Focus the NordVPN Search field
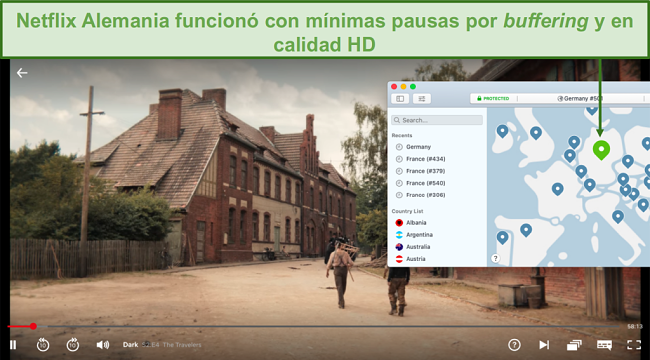The height and width of the screenshot is (360, 650). [437, 120]
